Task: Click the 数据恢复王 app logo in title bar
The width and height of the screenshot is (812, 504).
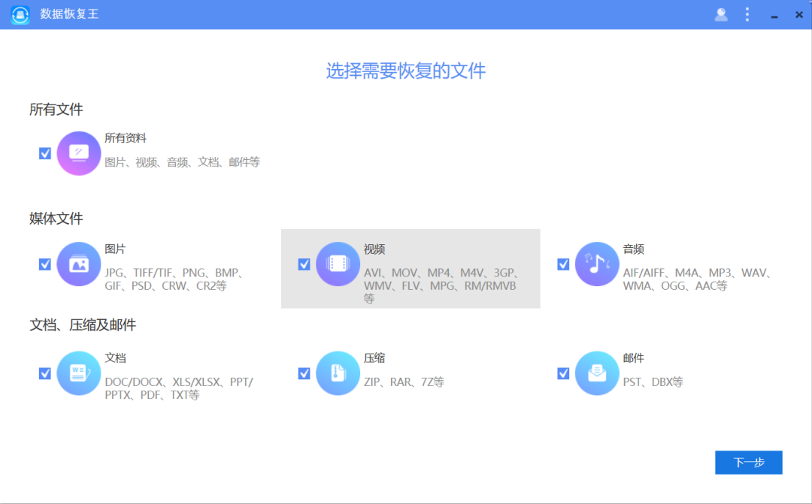Action: 19,14
